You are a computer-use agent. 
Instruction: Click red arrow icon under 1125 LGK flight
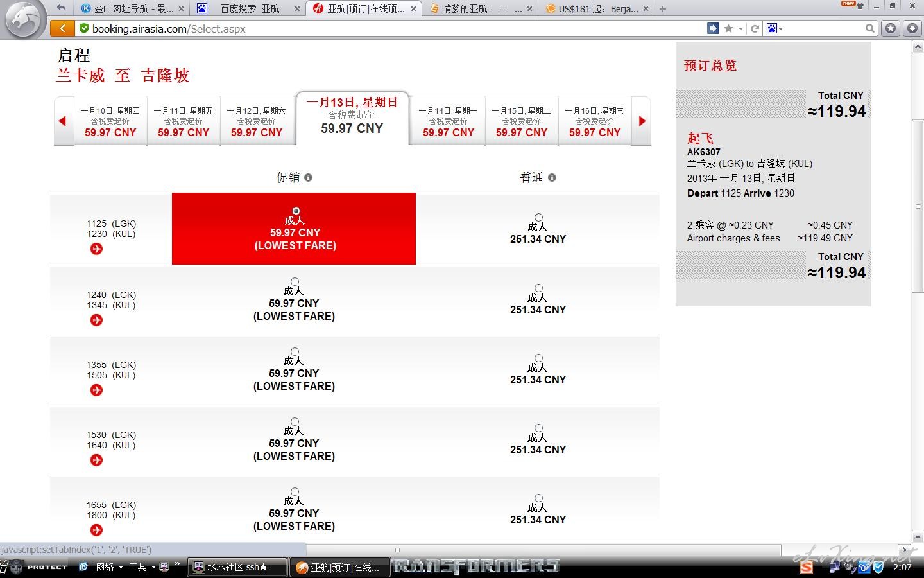(x=96, y=249)
